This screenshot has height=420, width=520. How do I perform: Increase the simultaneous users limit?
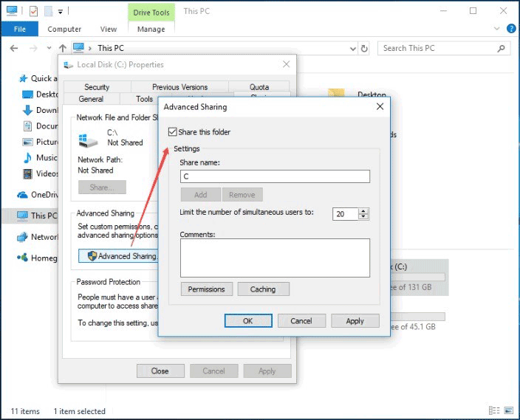point(363,211)
